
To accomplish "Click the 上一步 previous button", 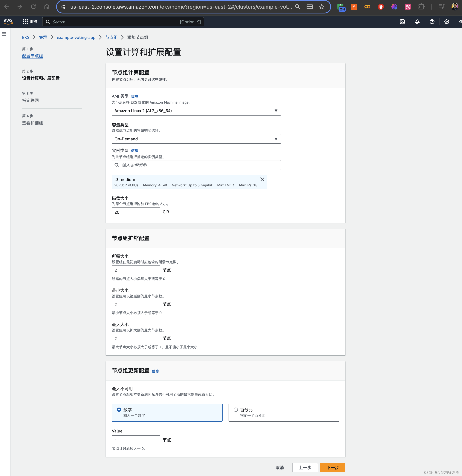I will [305, 468].
